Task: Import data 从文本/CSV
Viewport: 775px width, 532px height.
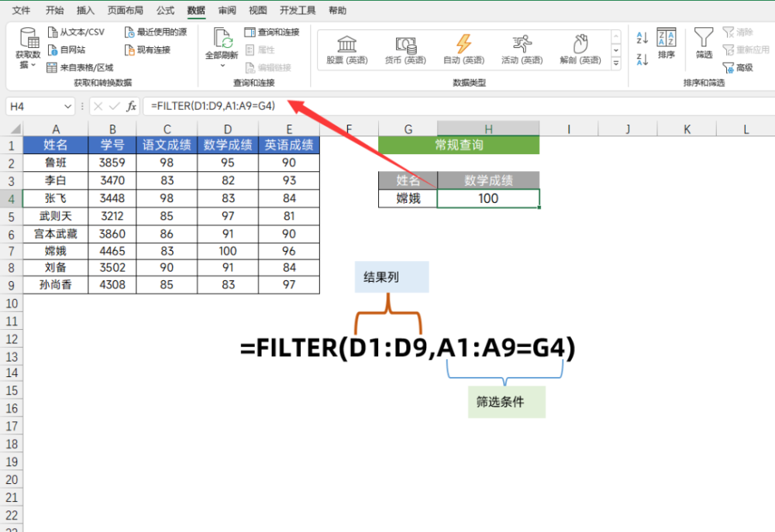Action: coord(76,32)
